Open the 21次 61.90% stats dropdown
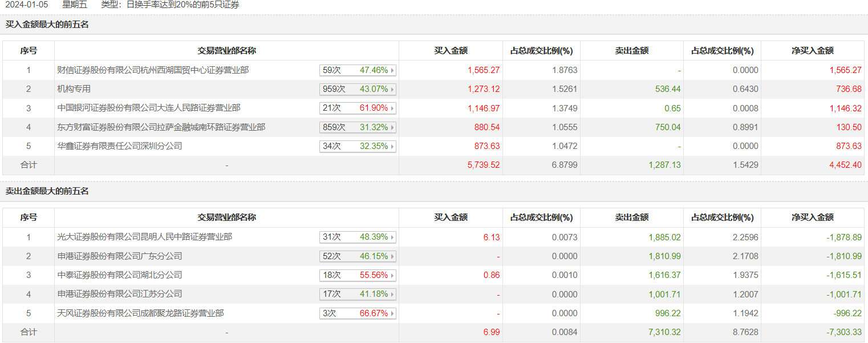 [x=358, y=108]
